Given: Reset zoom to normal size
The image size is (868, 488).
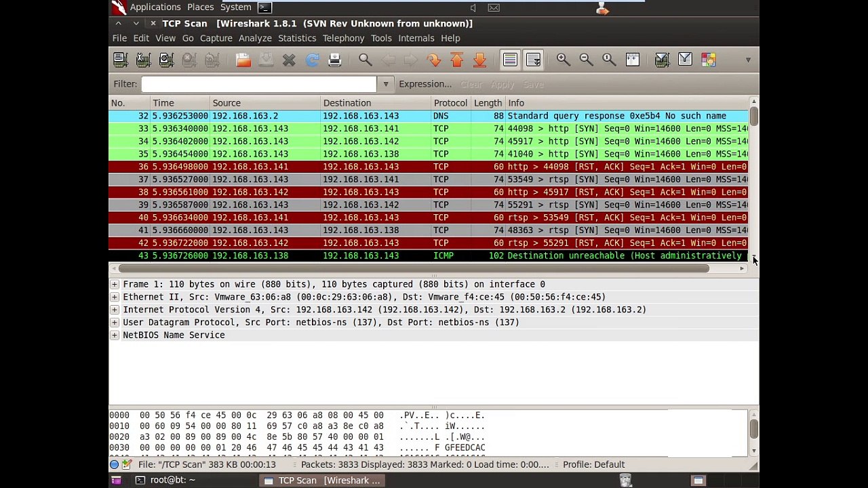Looking at the screenshot, I should coord(609,60).
